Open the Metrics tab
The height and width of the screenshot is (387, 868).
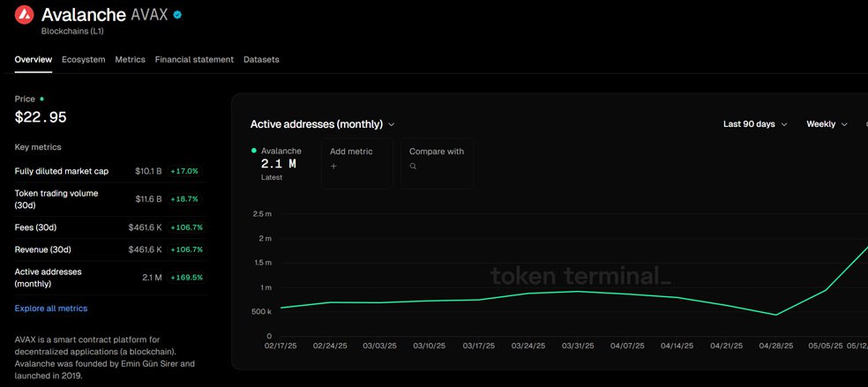tap(130, 59)
